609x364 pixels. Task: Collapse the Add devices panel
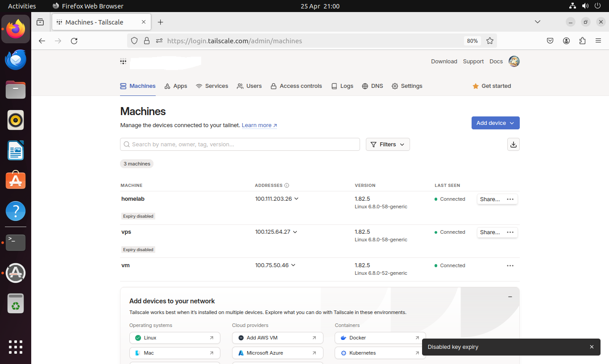[x=510, y=297]
